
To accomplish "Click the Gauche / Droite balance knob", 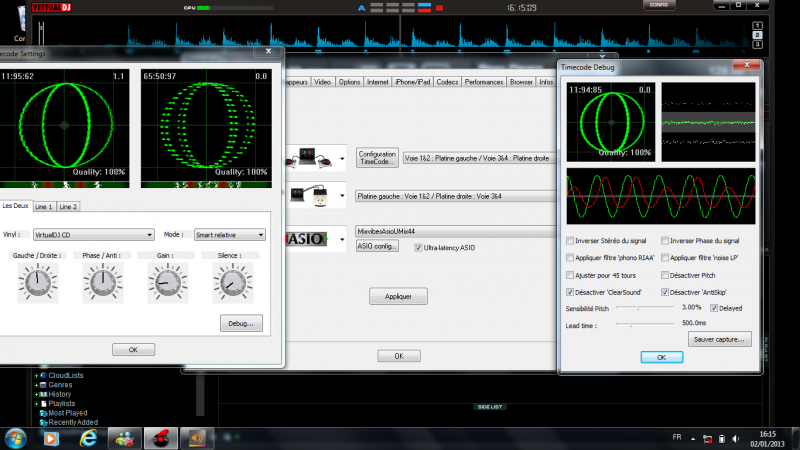I will (38, 285).
